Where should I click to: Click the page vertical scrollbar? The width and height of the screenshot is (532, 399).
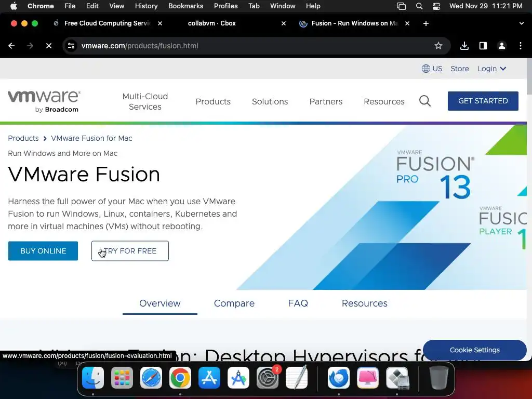(x=529, y=77)
